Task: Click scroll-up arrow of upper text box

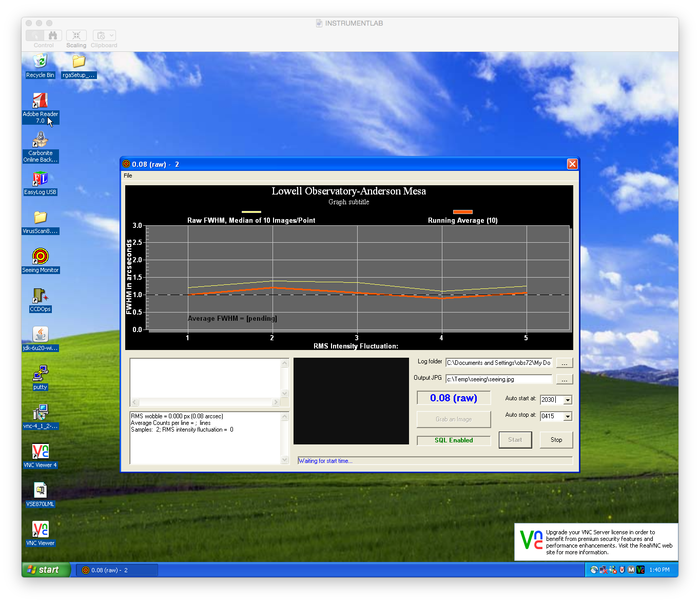Action: [x=285, y=363]
